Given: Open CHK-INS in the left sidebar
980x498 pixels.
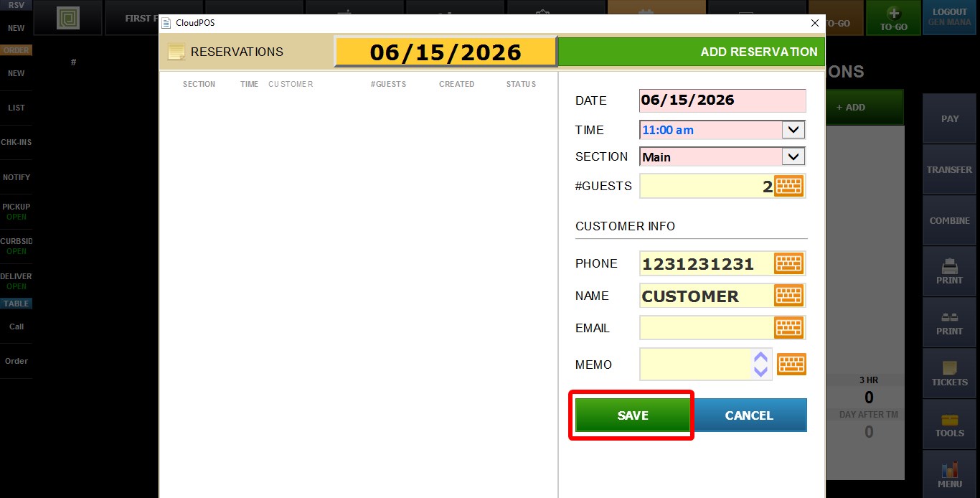Looking at the screenshot, I should pos(16,142).
